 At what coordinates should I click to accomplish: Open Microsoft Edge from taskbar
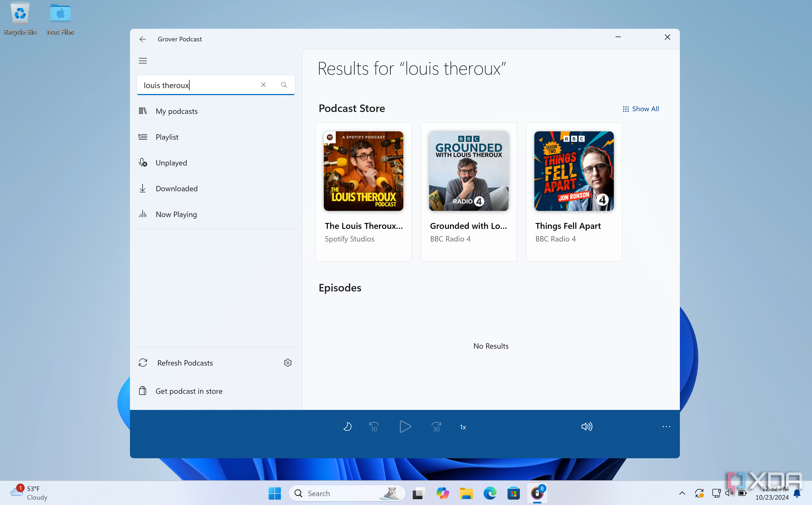490,493
